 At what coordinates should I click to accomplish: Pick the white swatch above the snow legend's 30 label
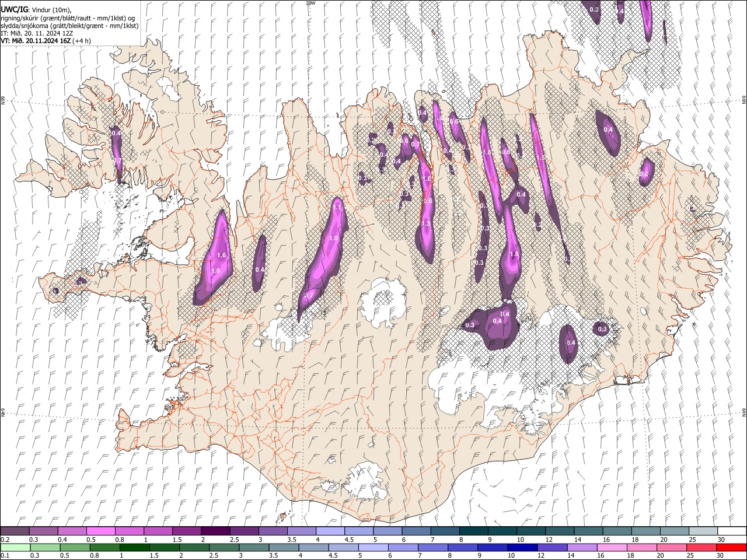pos(731,531)
